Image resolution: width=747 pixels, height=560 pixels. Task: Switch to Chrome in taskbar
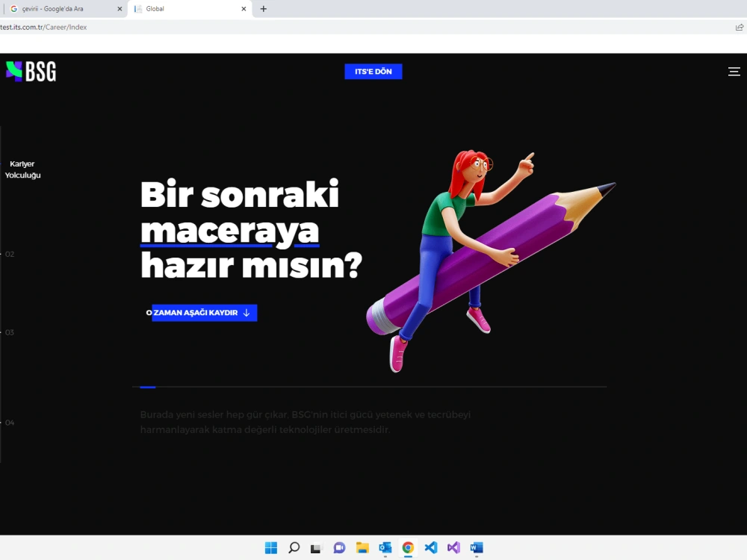(408, 547)
